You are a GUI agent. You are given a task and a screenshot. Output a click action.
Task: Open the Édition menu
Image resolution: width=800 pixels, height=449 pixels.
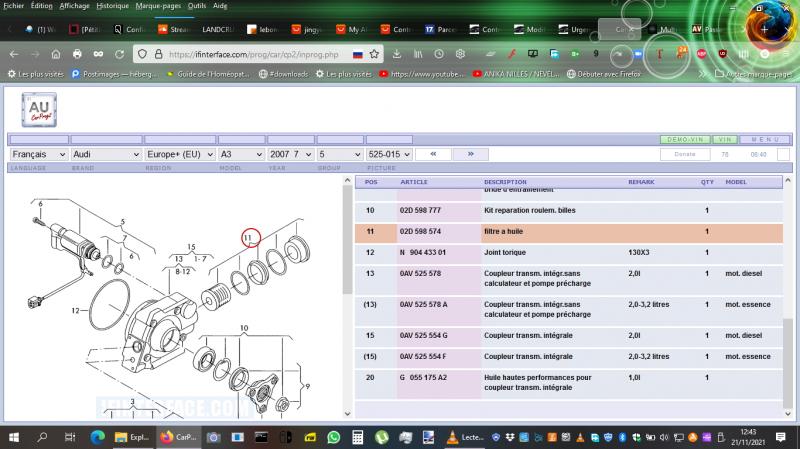click(x=41, y=6)
